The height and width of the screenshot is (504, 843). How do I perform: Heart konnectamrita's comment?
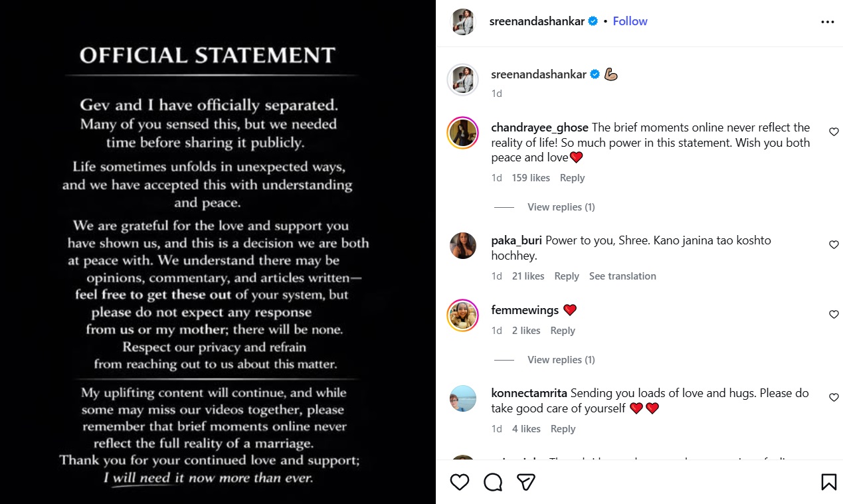[x=834, y=398]
